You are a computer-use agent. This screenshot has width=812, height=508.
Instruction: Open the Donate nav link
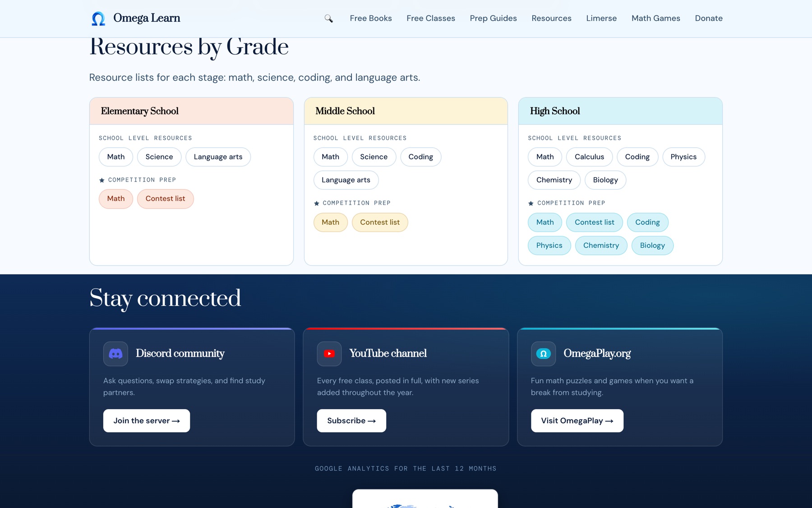pyautogui.click(x=709, y=19)
